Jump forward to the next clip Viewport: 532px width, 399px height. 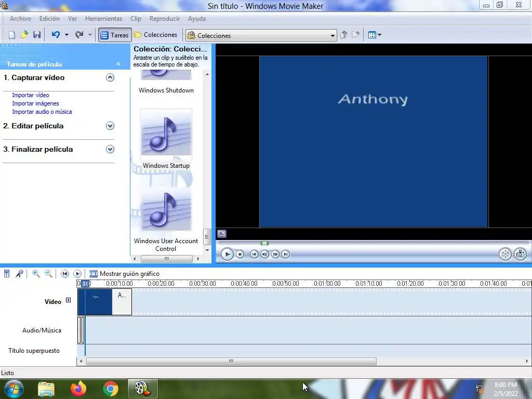click(x=286, y=254)
